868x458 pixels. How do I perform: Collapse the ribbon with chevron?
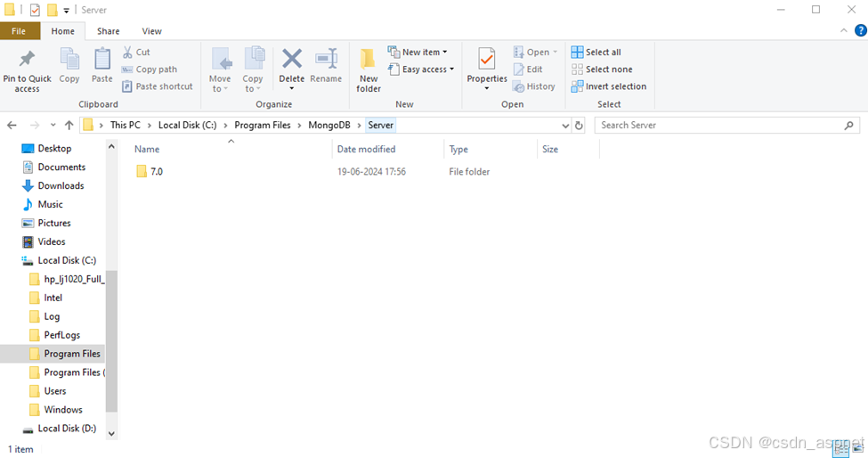[x=844, y=31]
